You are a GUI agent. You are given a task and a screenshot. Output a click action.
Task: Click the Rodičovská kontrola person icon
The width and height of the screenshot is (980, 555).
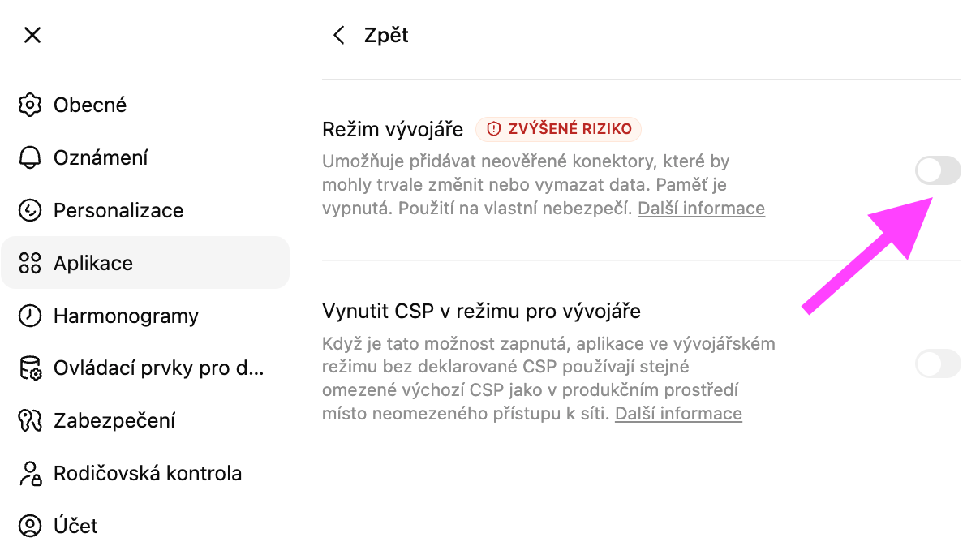point(30,473)
